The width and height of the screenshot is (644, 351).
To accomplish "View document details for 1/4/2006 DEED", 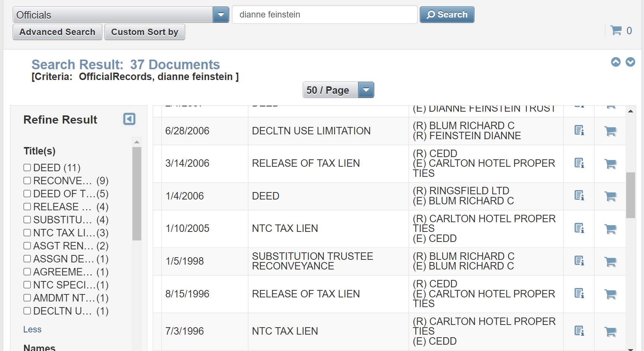I will pyautogui.click(x=579, y=196).
